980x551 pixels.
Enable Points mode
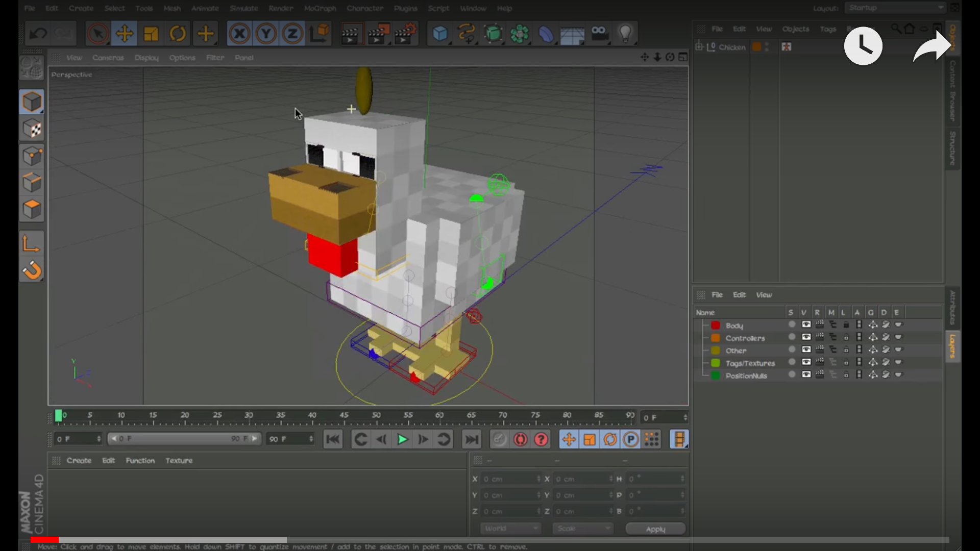pos(32,157)
